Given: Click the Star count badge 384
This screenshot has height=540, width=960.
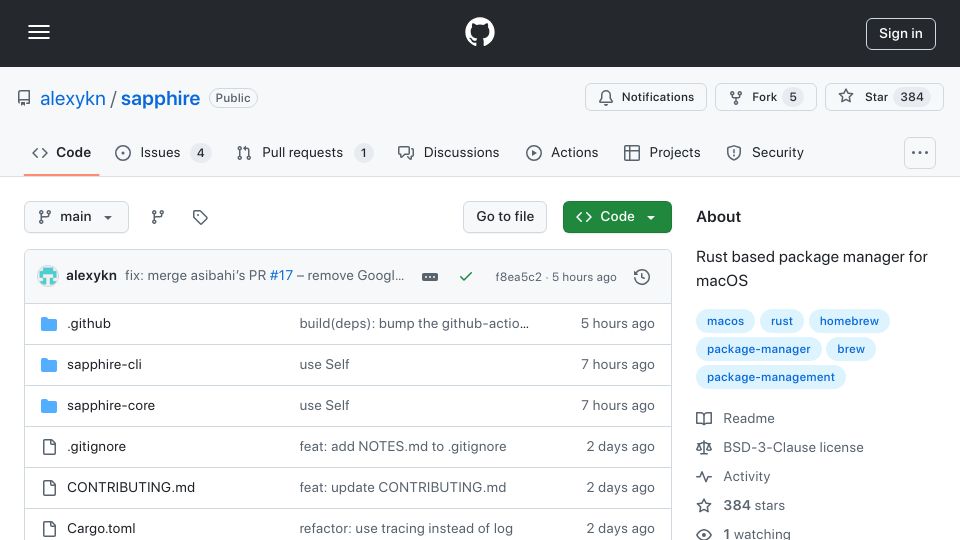Looking at the screenshot, I should pyautogui.click(x=912, y=97).
